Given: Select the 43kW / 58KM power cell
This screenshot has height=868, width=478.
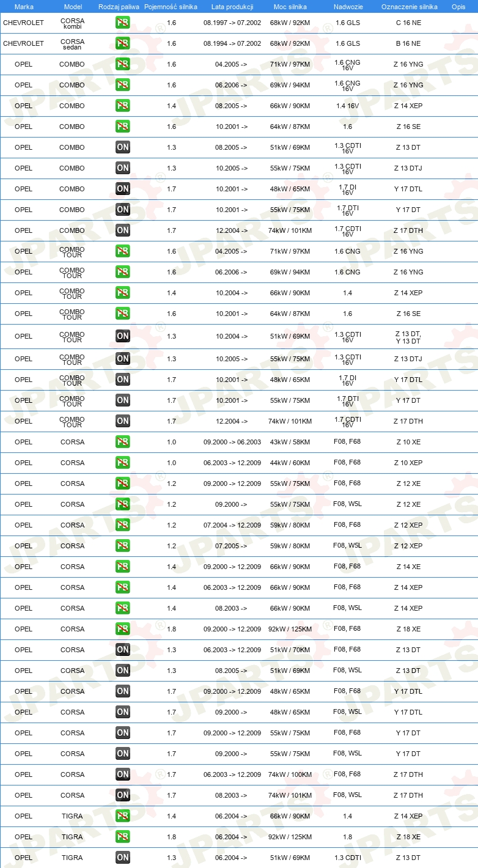Looking at the screenshot, I should click(290, 442).
